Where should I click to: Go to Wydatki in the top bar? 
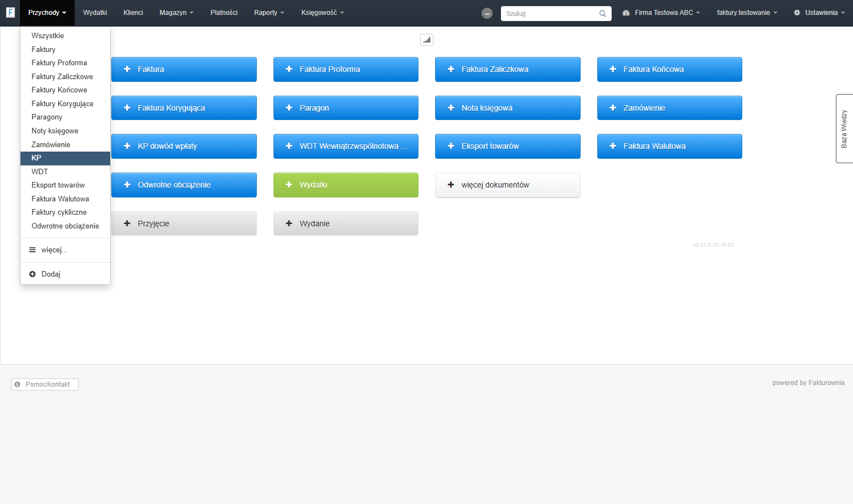(95, 13)
